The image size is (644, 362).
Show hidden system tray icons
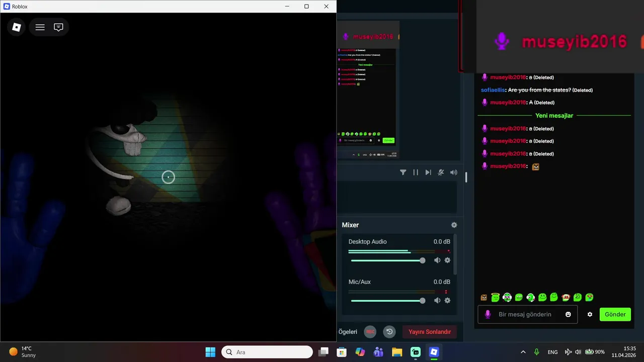[523, 352]
